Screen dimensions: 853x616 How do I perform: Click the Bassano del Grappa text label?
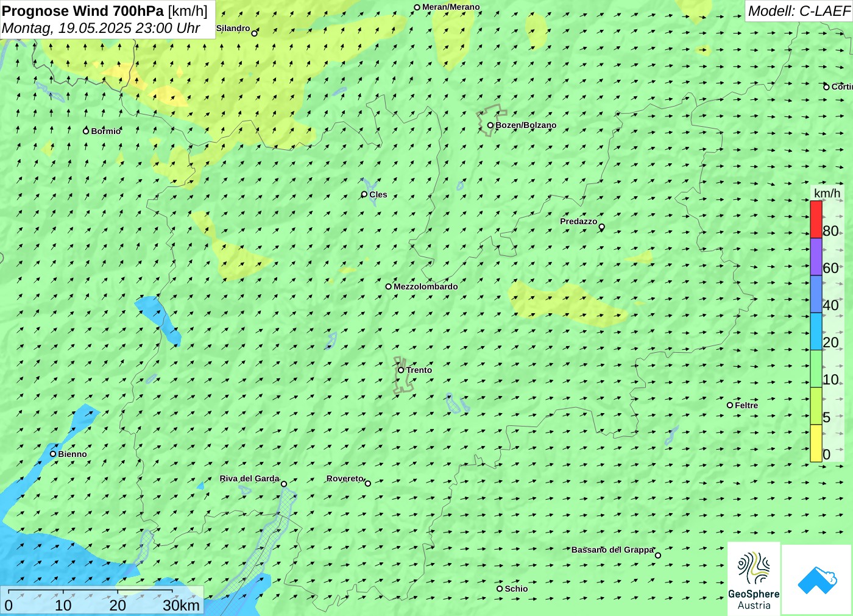tap(612, 550)
